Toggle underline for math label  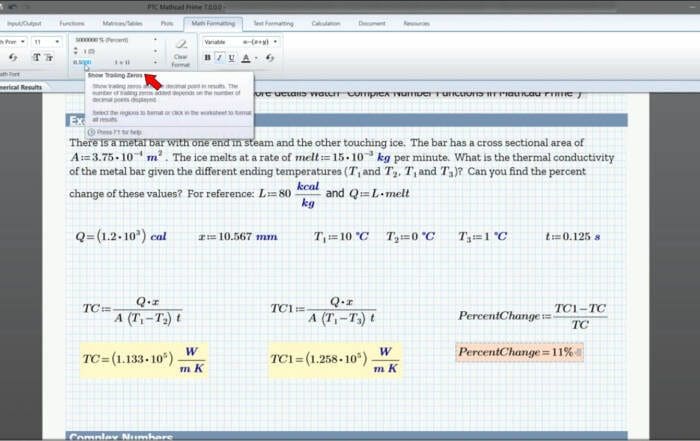[x=231, y=58]
